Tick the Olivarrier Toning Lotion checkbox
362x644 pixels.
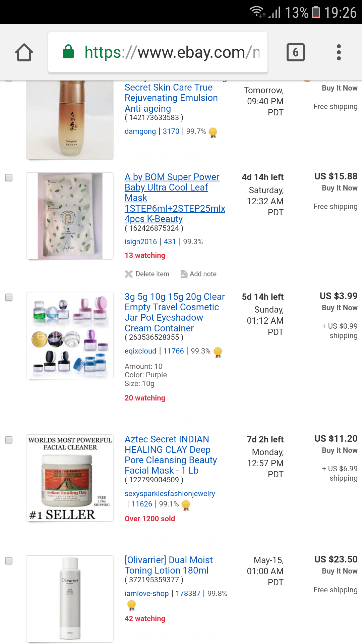tap(9, 560)
